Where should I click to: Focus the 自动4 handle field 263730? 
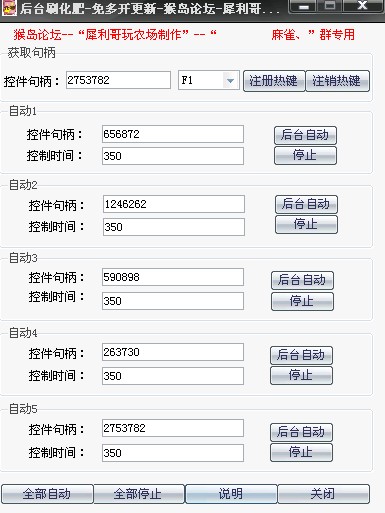173,352
